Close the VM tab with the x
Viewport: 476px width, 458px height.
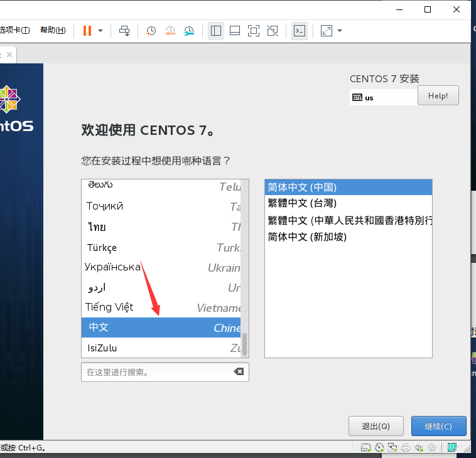[x=9, y=55]
